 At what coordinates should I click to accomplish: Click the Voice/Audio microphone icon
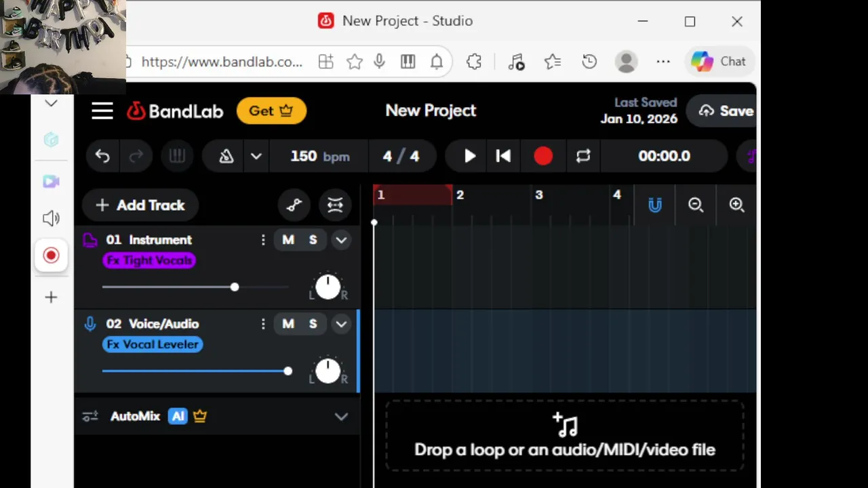90,324
